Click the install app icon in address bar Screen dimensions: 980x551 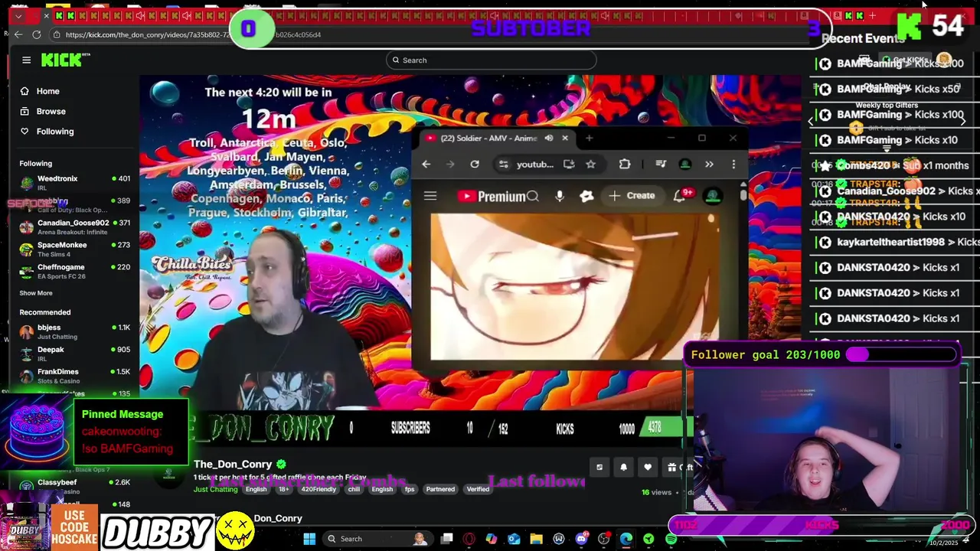(569, 164)
